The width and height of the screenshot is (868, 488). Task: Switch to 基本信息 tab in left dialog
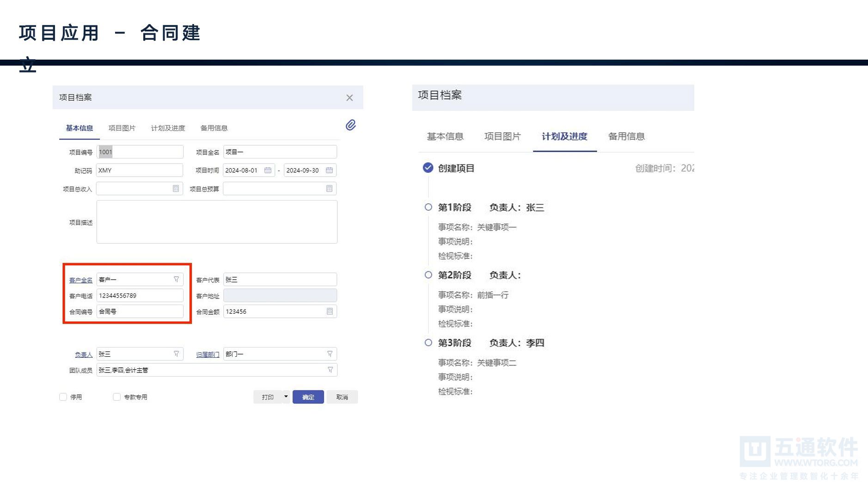79,128
